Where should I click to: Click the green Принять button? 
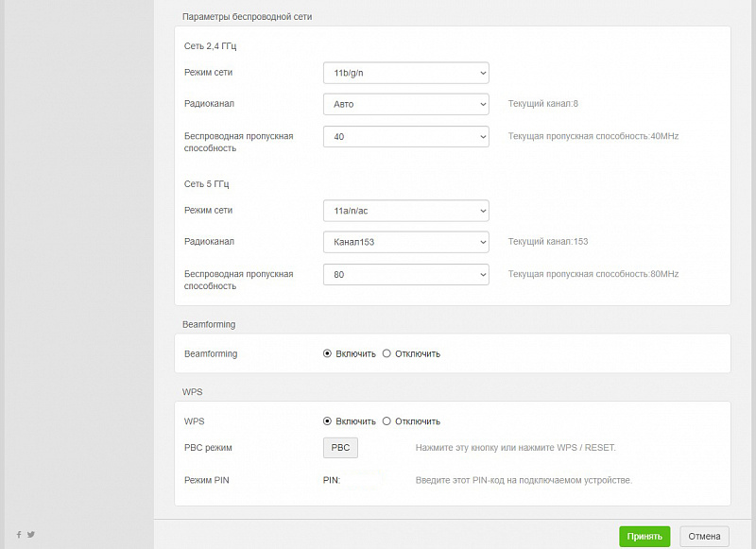click(x=644, y=537)
